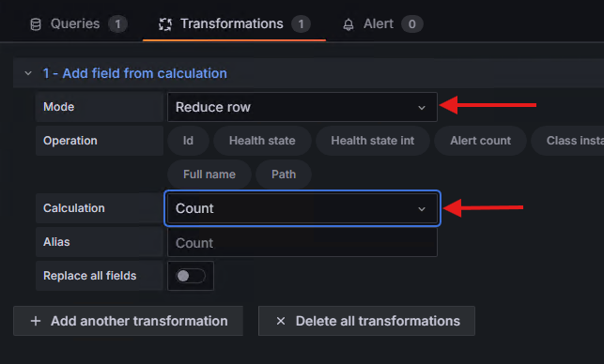Collapse the Add field from calculation section

click(x=28, y=73)
